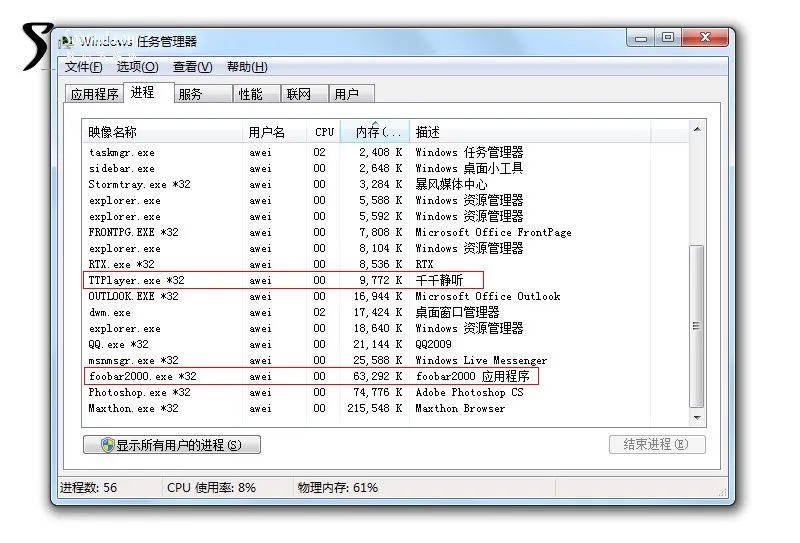The height and width of the screenshot is (543, 800).
Task: Close the Task Manager window
Action: click(x=706, y=38)
